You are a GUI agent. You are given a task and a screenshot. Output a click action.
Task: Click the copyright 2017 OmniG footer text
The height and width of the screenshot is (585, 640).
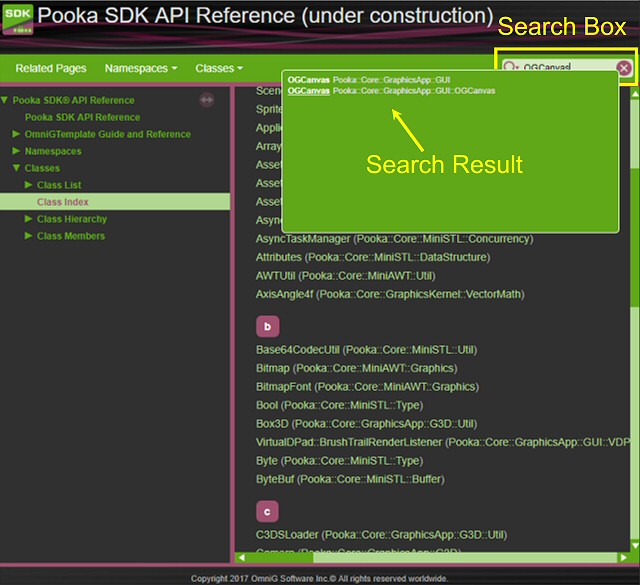click(320, 578)
